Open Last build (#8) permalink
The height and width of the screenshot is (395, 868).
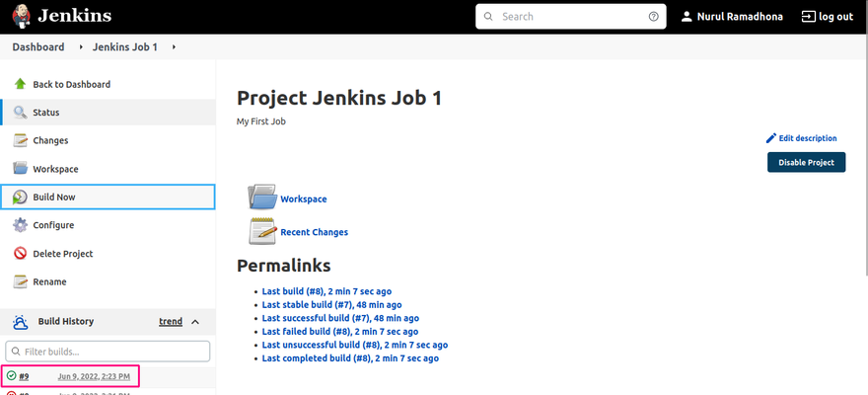(x=327, y=291)
